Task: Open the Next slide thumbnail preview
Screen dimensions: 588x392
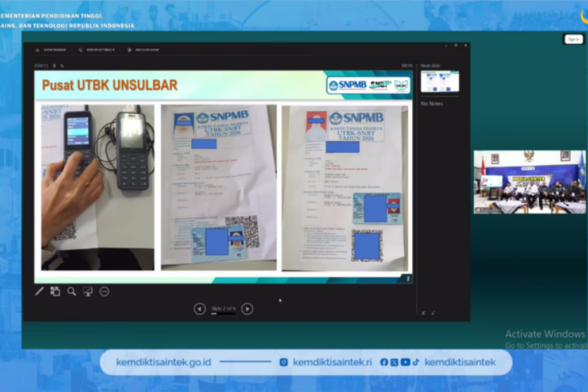Action: pyautogui.click(x=439, y=81)
